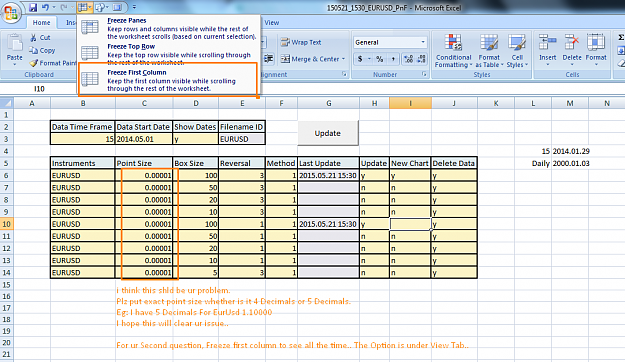This screenshot has height=362, width=625.
Task: Select New Chart 'y' cell in row 6
Action: coord(410,175)
